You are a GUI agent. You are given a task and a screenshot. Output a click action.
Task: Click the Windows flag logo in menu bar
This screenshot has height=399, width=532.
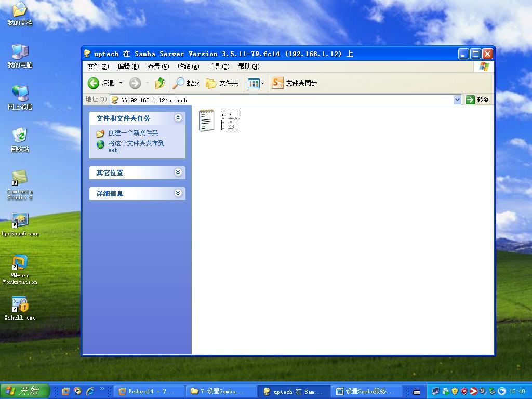point(484,66)
